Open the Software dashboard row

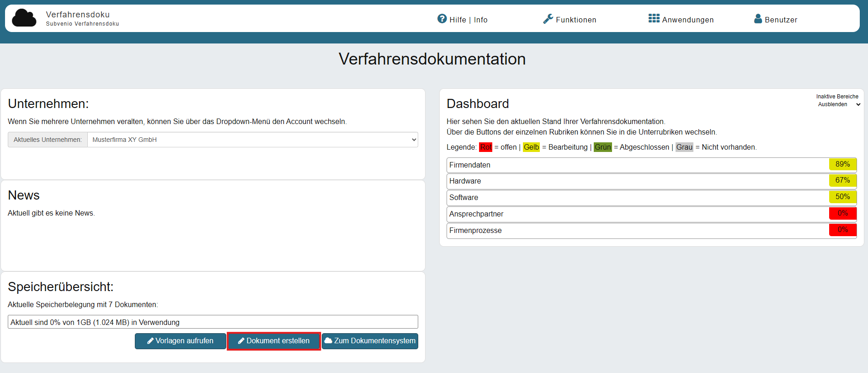pyautogui.click(x=652, y=198)
